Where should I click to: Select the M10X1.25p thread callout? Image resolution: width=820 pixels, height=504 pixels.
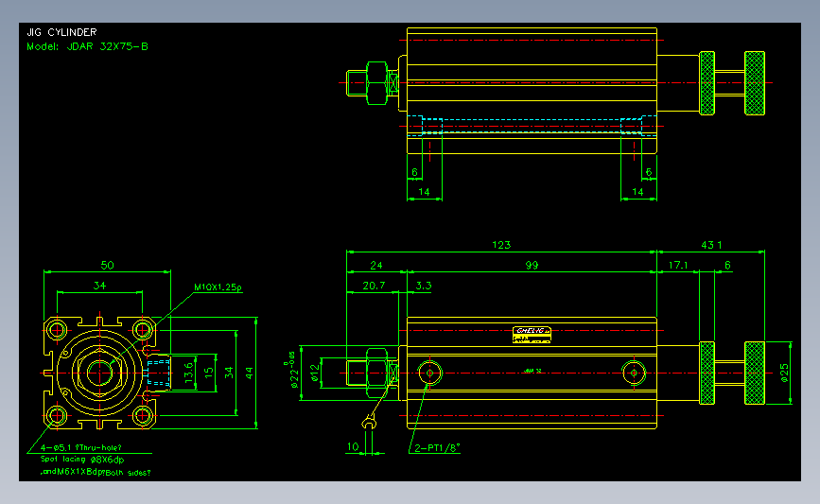(218, 287)
